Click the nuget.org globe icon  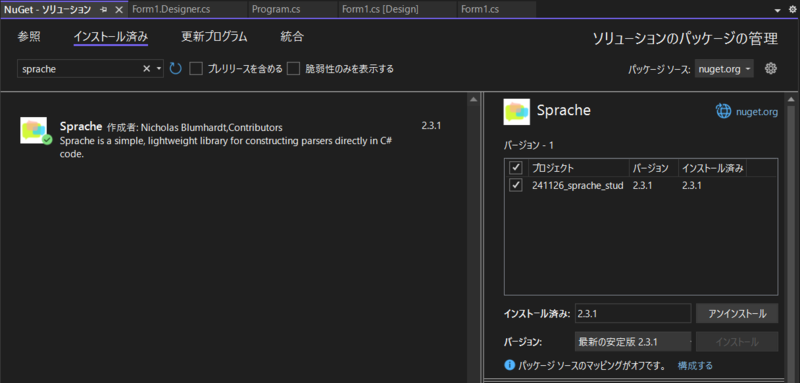pos(723,111)
